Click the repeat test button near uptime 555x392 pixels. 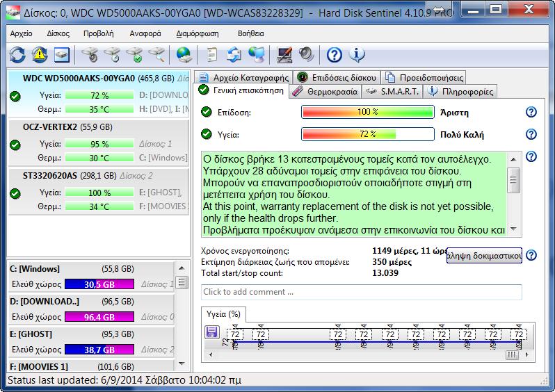tap(484, 256)
